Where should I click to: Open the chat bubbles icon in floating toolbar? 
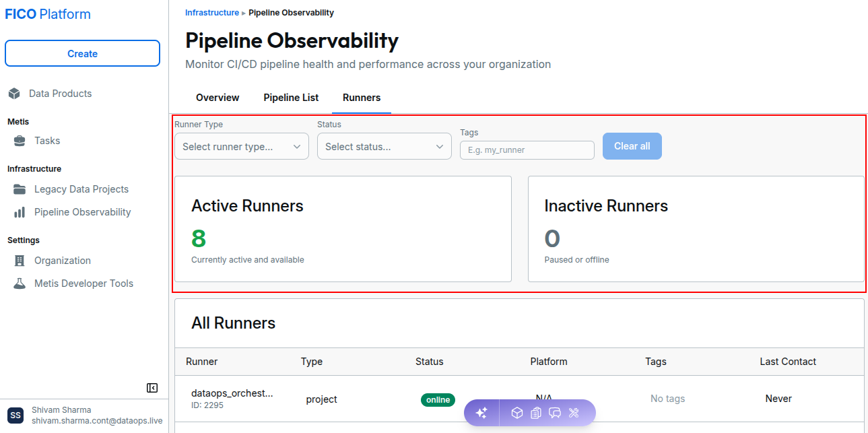(x=555, y=413)
